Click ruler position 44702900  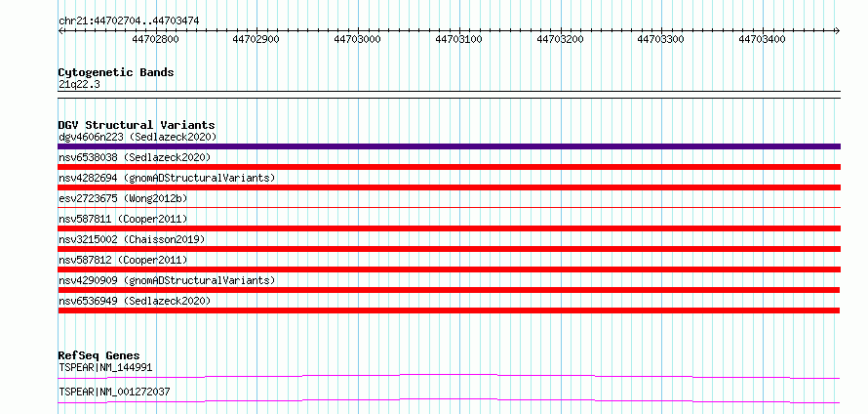pyautogui.click(x=256, y=40)
